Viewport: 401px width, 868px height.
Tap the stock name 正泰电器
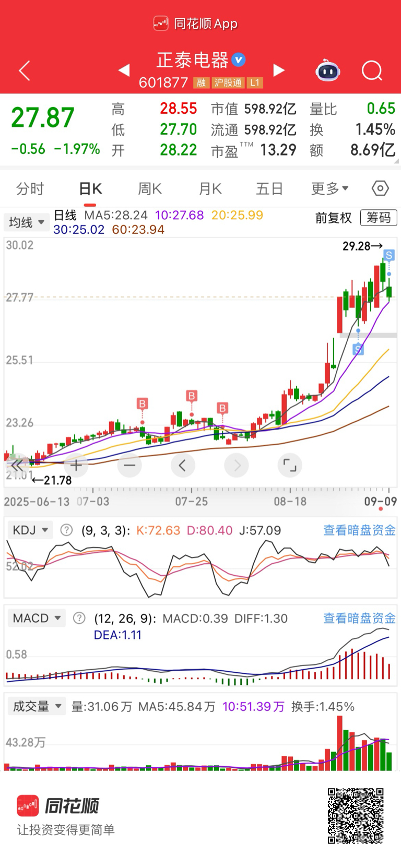tap(193, 60)
